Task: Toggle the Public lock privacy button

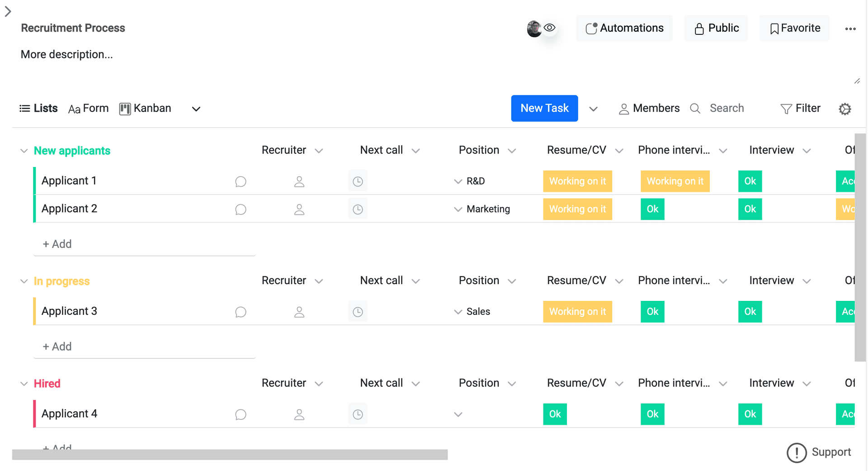Action: click(716, 28)
